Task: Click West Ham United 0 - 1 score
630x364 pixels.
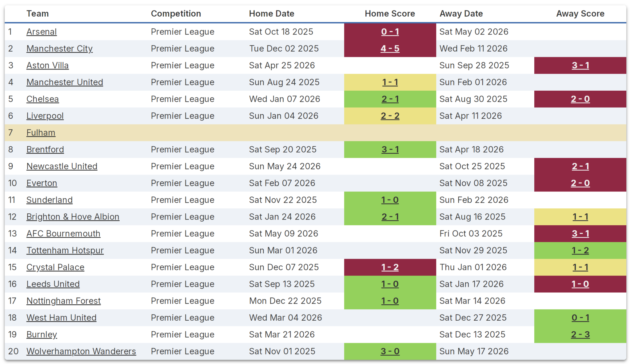Action: coord(580,318)
